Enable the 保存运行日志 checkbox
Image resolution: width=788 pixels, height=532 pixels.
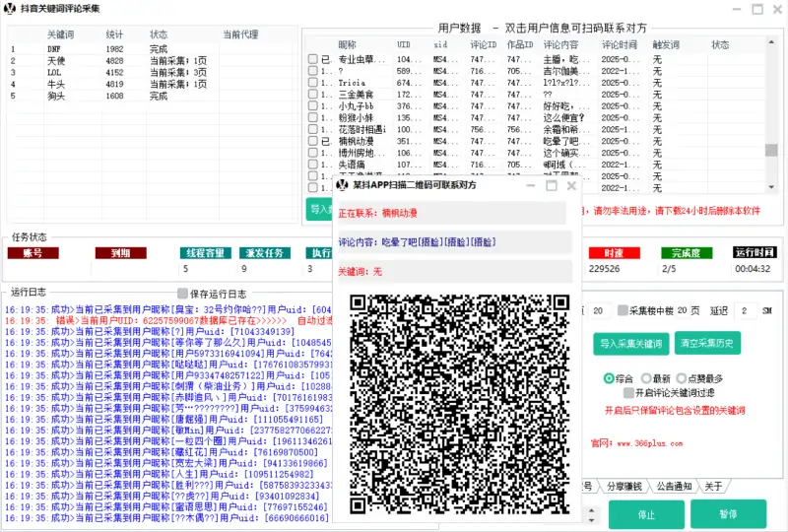[x=182, y=294]
